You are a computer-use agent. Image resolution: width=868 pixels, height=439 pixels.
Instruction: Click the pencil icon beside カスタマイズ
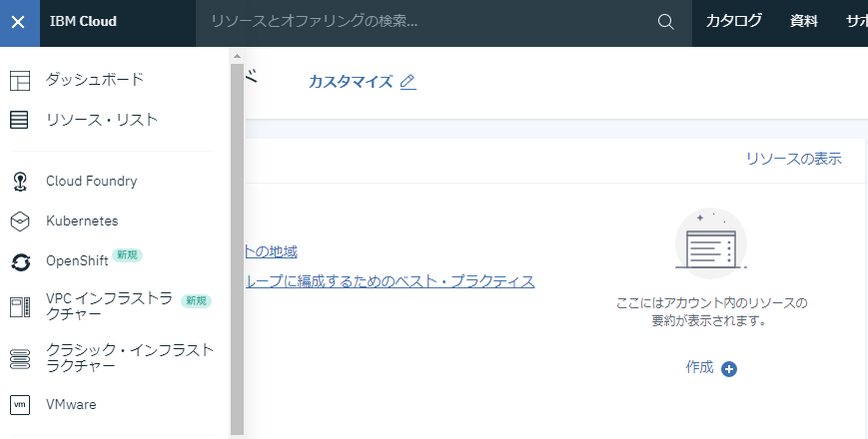[408, 82]
